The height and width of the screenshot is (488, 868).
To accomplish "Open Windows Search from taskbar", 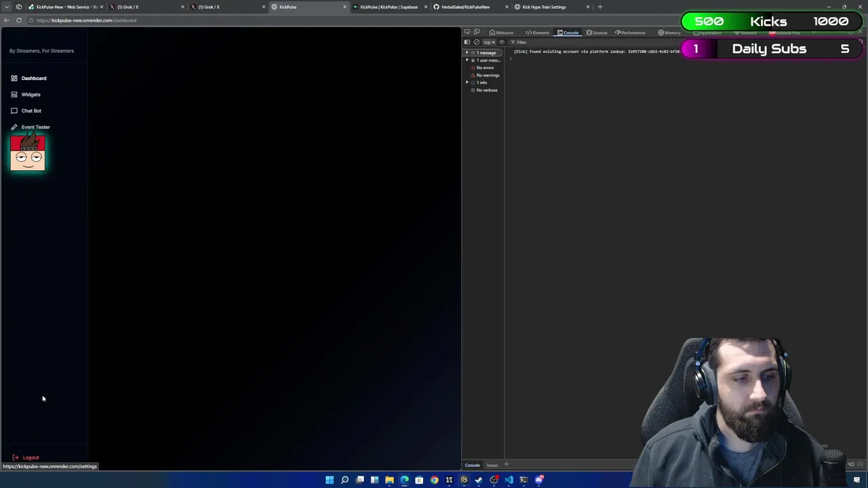I will [x=344, y=480].
